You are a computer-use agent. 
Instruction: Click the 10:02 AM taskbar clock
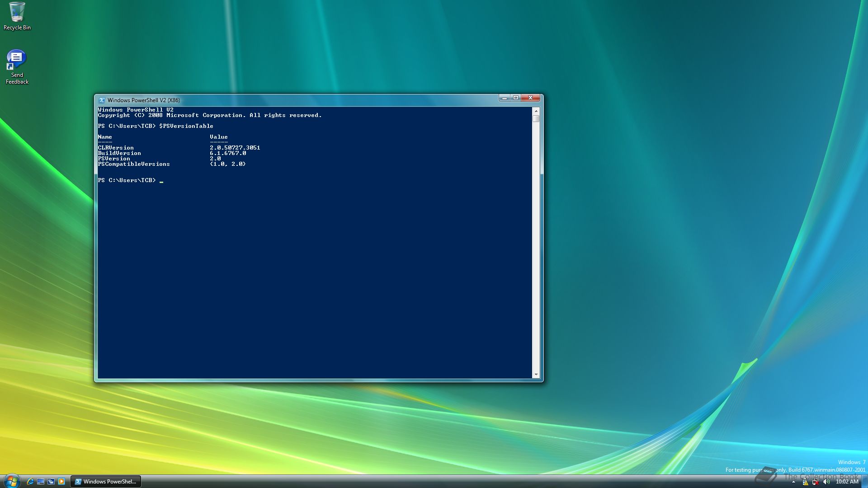847,482
